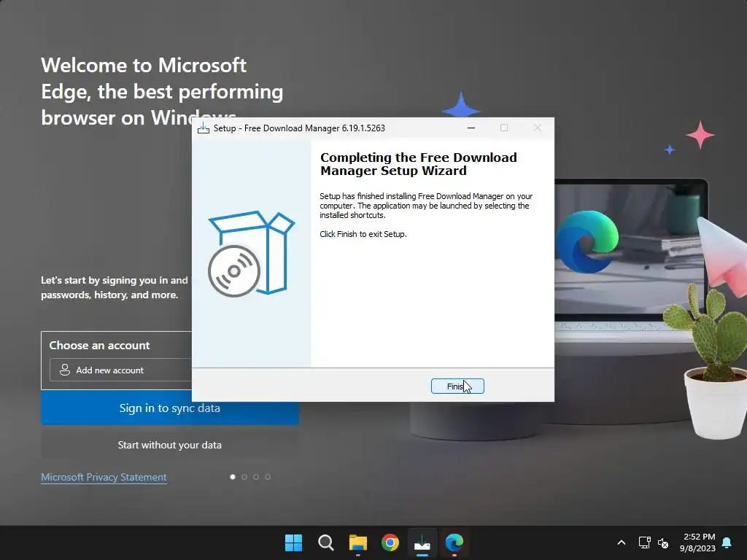Show hidden system tray icons
This screenshot has height=560, width=747.
coord(622,542)
